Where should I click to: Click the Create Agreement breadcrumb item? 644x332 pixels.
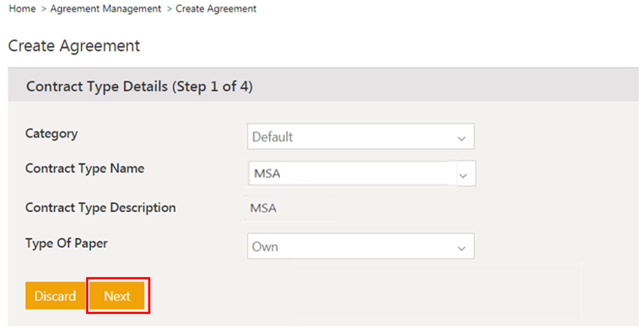tap(216, 9)
